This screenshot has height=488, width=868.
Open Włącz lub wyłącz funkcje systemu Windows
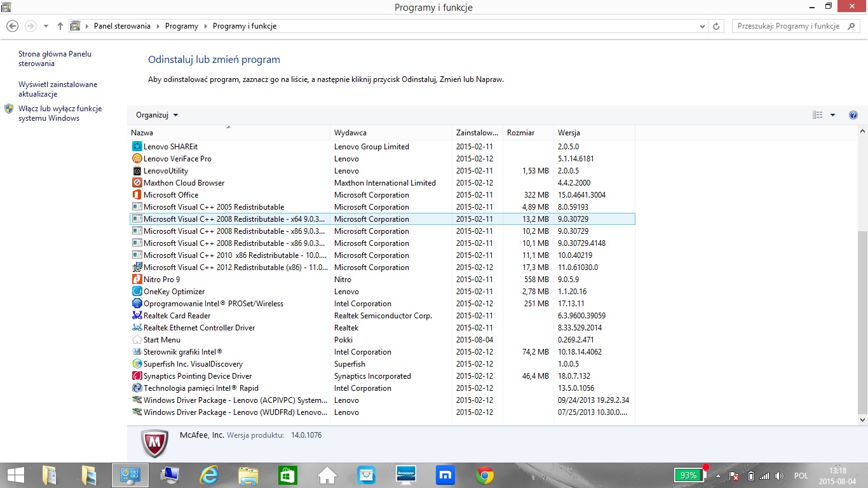pos(60,114)
